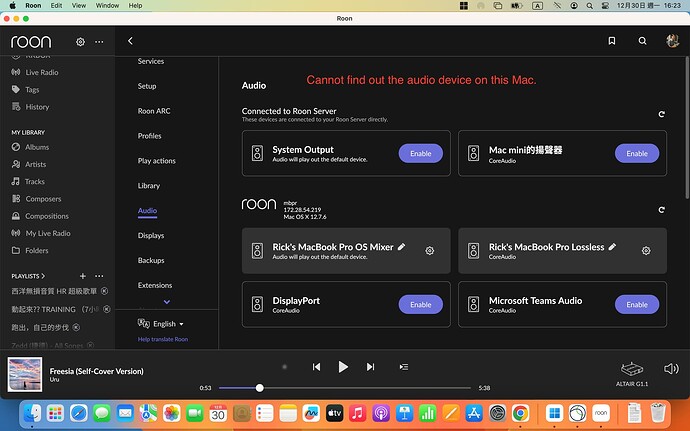Rename Rick's MacBook Pro OS Mixer pencil
Screen dimensions: 690x431
point(401,247)
